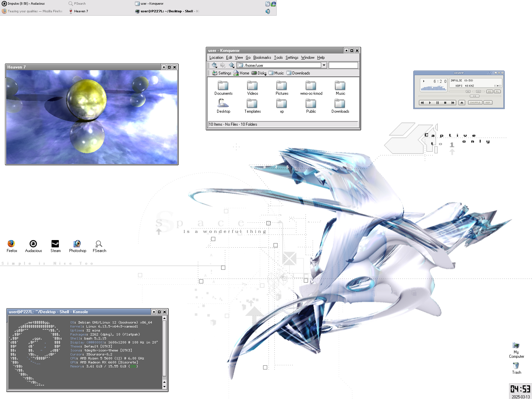Launch Steam from the desktop shortcut
This screenshot has width=532, height=399.
click(55, 244)
